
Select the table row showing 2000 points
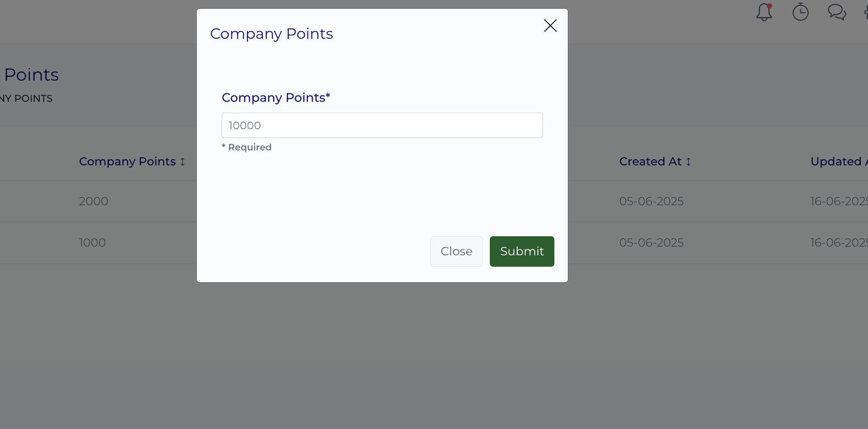coord(94,202)
